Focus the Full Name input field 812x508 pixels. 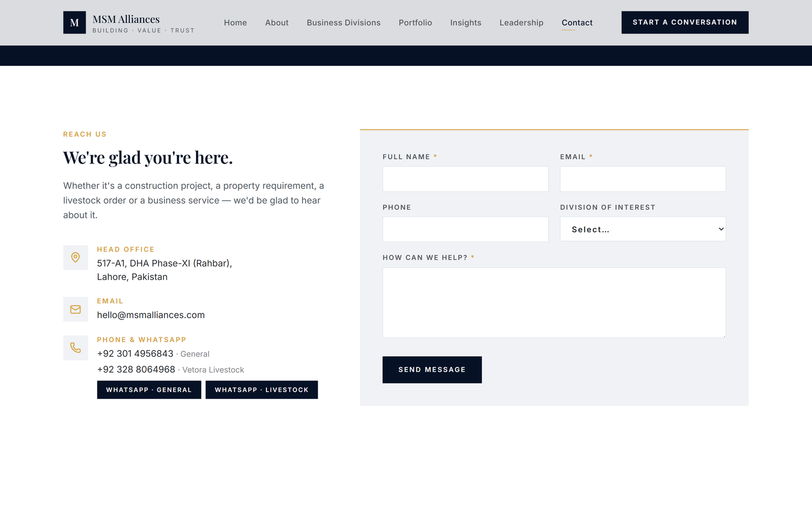465,179
